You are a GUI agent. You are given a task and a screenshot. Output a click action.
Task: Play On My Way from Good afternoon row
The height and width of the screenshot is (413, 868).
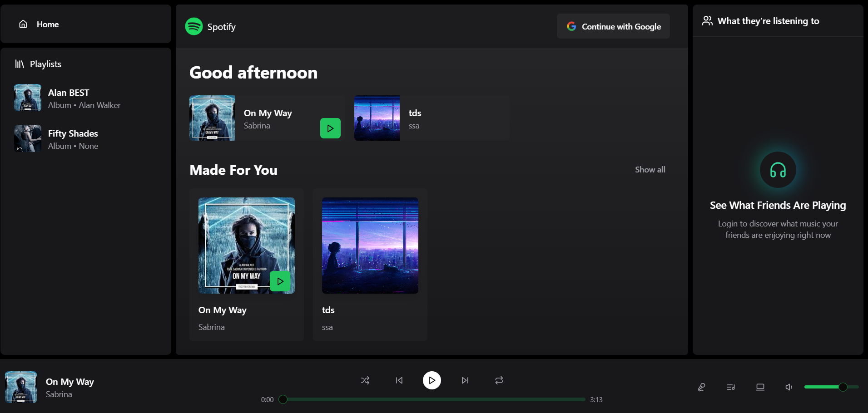330,128
